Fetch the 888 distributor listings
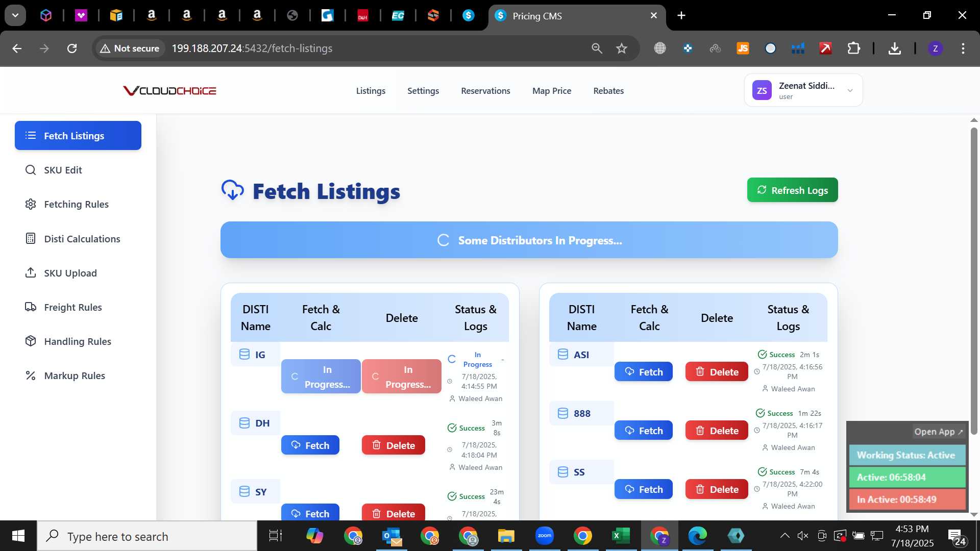980x551 pixels. pyautogui.click(x=643, y=430)
